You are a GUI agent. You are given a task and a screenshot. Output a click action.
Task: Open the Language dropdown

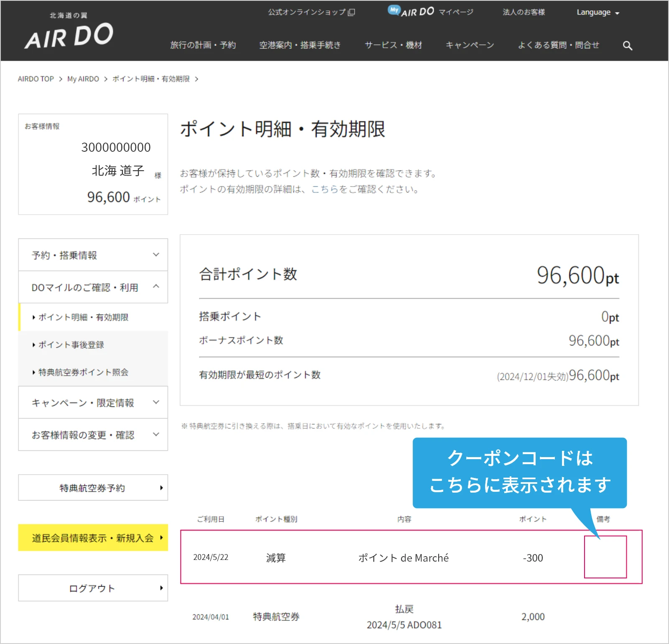click(x=598, y=13)
